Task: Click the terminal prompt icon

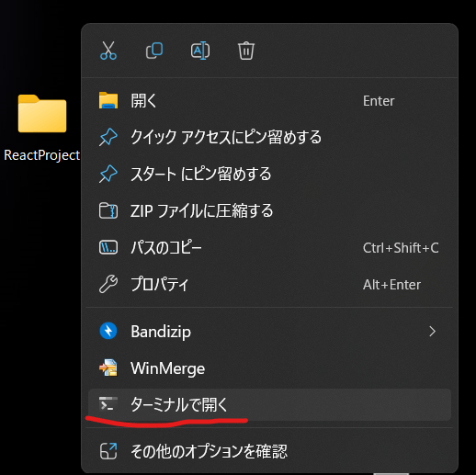Action: tap(108, 404)
